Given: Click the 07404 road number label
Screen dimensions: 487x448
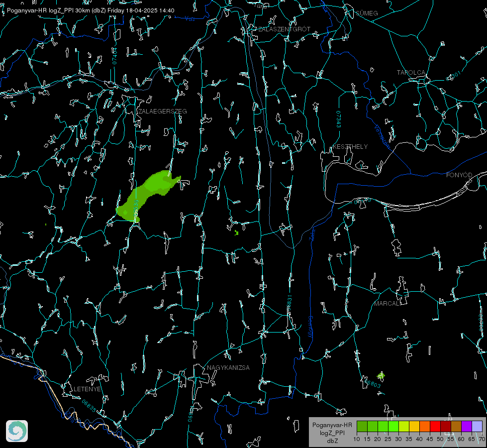Looking at the screenshot, I should (x=114, y=56).
